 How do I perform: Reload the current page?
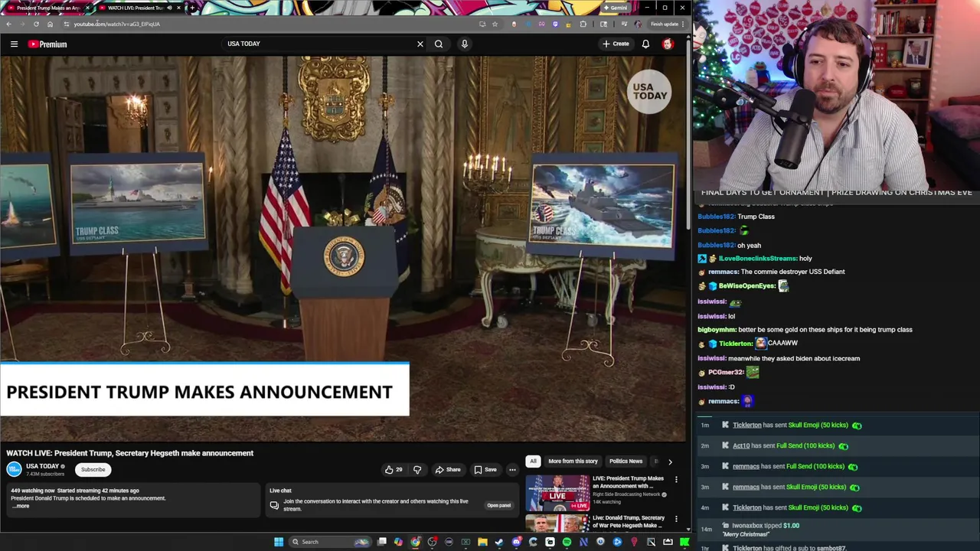[36, 24]
